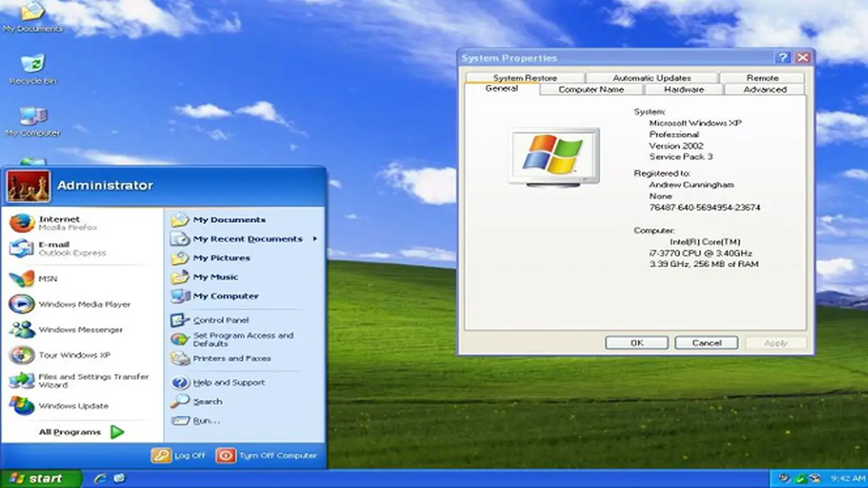Open Windows Update icon
868x488 pixels.
22,406
